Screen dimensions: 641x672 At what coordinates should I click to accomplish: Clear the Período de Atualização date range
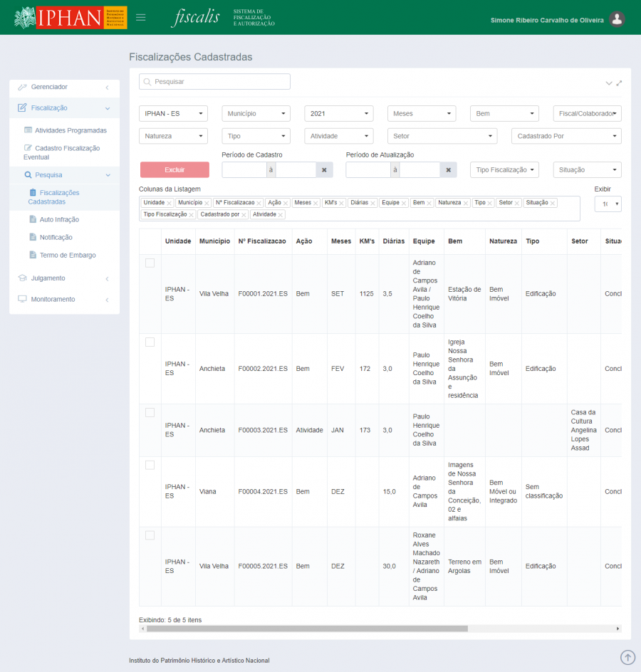447,170
